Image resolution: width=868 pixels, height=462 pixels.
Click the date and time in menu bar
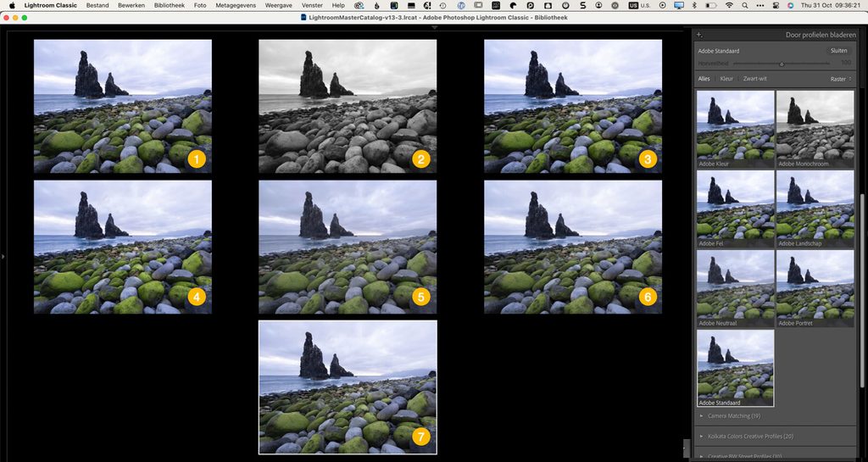(831, 5)
